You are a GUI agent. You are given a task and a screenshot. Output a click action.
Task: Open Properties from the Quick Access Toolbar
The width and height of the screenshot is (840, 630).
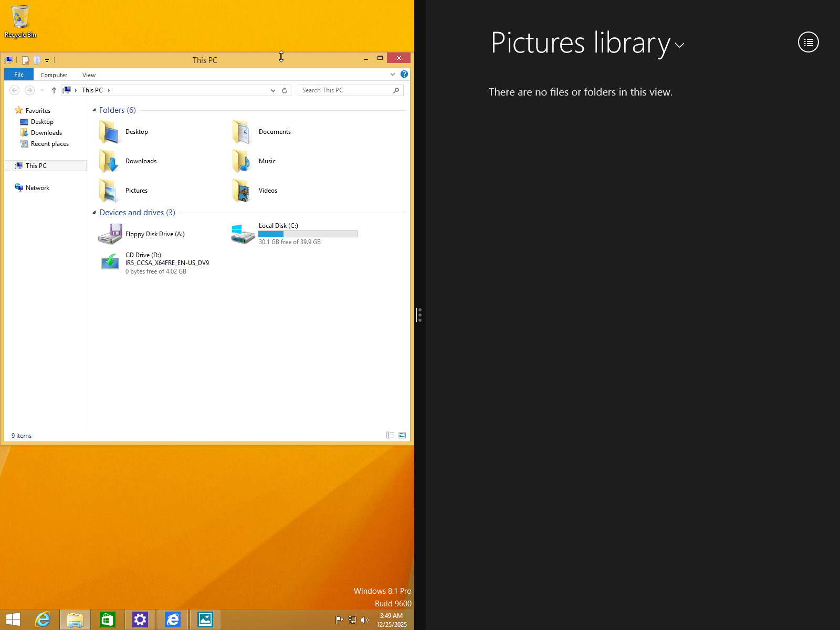(x=25, y=60)
